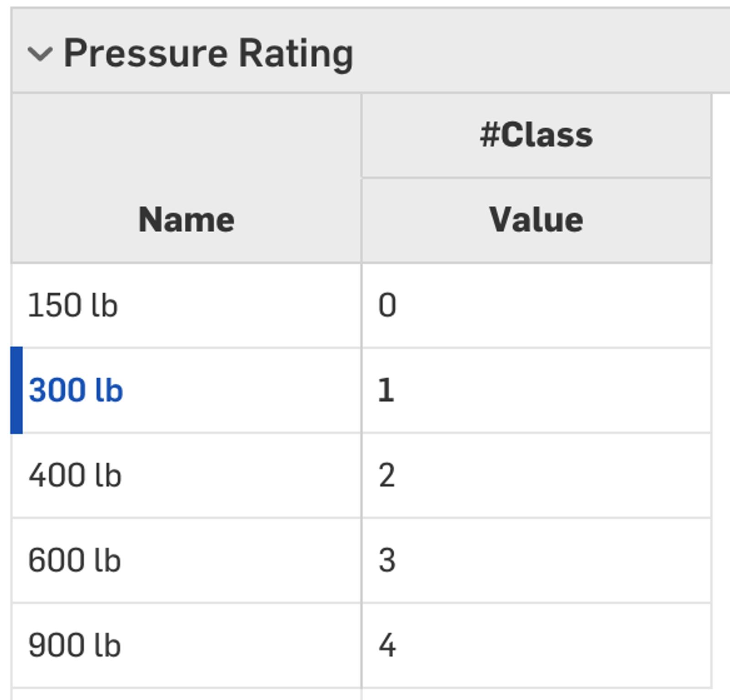Edit the 600 lb value of 3
This screenshot has width=730, height=700.
[x=536, y=560]
